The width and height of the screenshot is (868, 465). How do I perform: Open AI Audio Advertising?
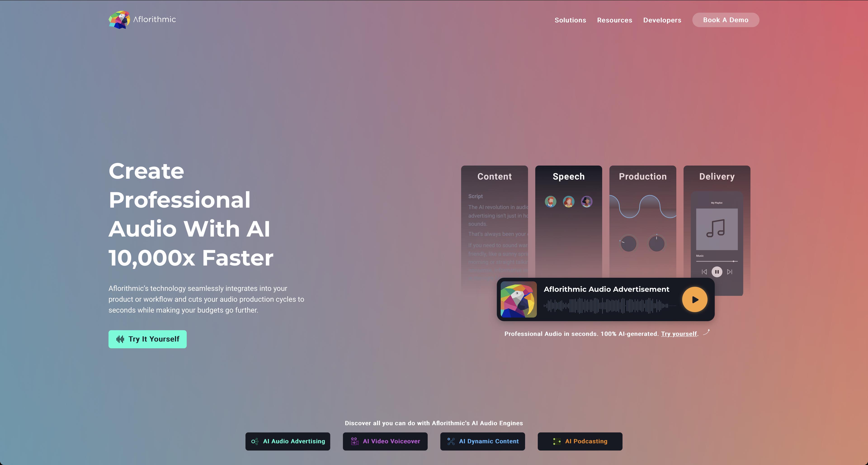click(x=288, y=441)
